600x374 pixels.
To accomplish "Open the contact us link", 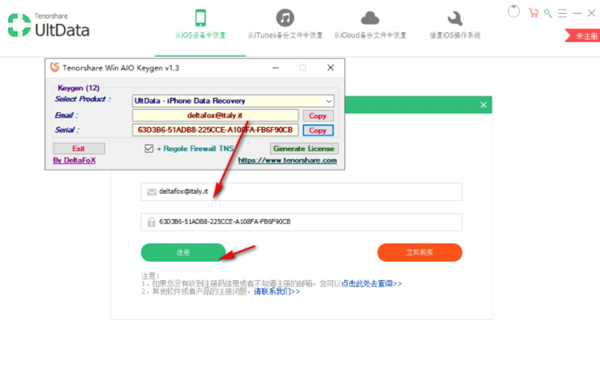I will tap(277, 291).
